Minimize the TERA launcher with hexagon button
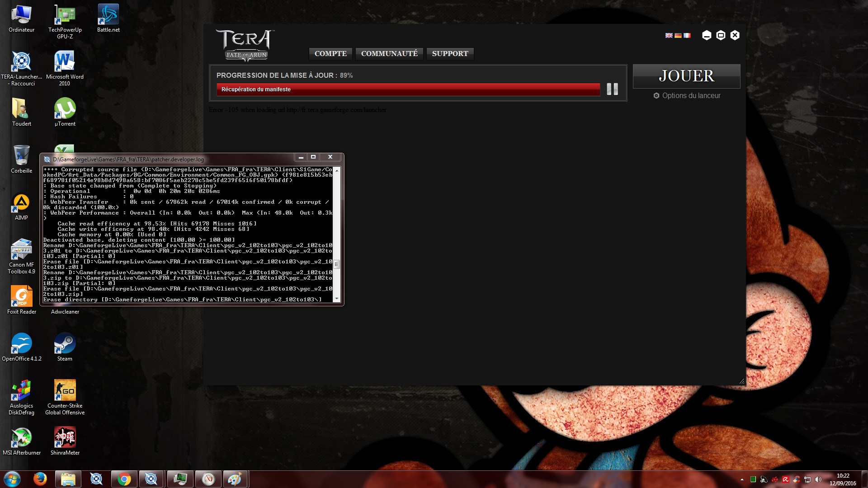 [707, 35]
